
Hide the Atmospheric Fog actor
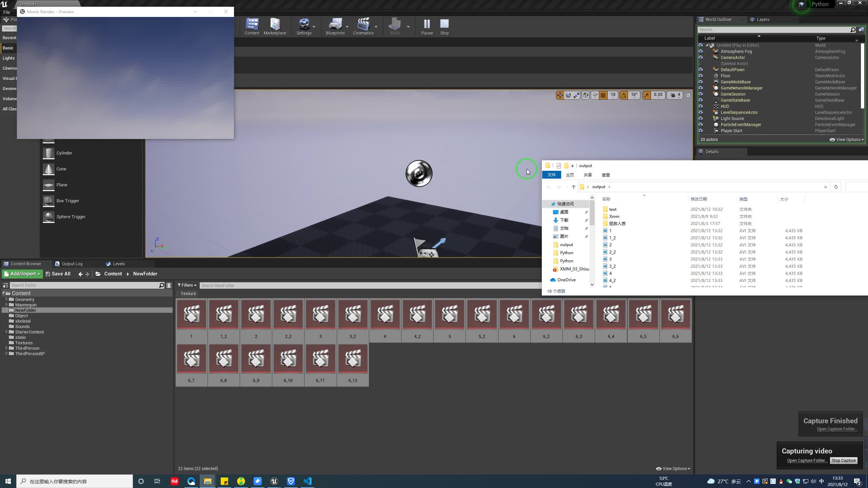[x=701, y=51]
